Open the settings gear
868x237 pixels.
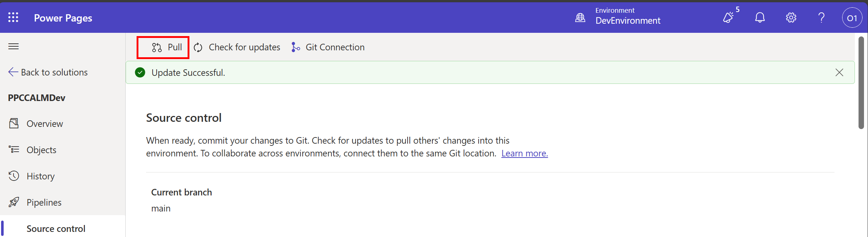point(791,18)
